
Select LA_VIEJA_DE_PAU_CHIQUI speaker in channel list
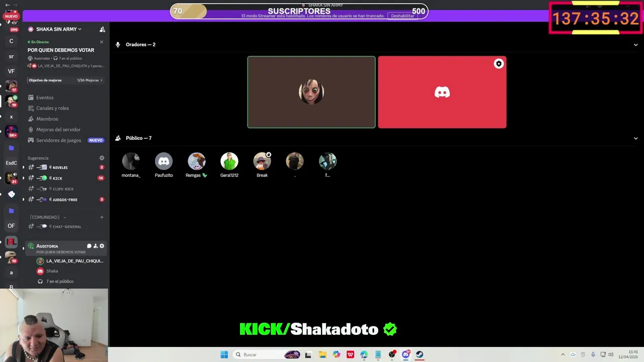70,261
